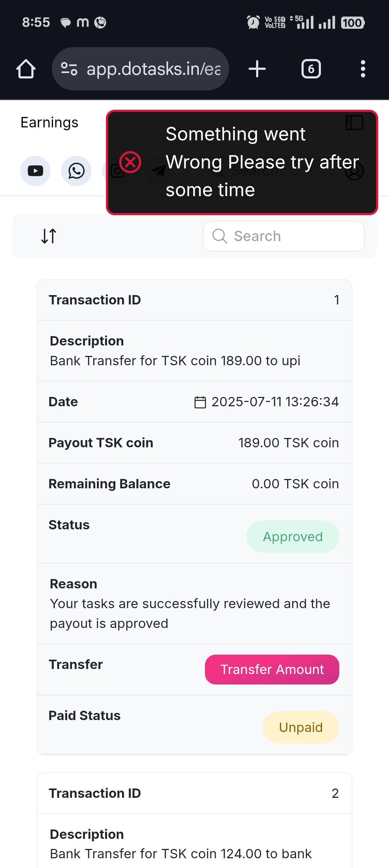Open the tab switcher showing 6

(311, 69)
